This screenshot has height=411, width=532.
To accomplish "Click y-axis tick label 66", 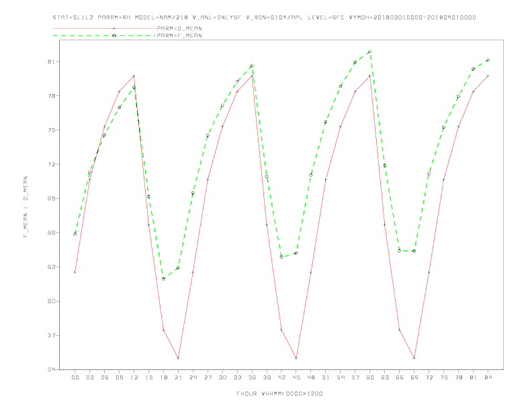I will pyautogui.click(x=52, y=232).
